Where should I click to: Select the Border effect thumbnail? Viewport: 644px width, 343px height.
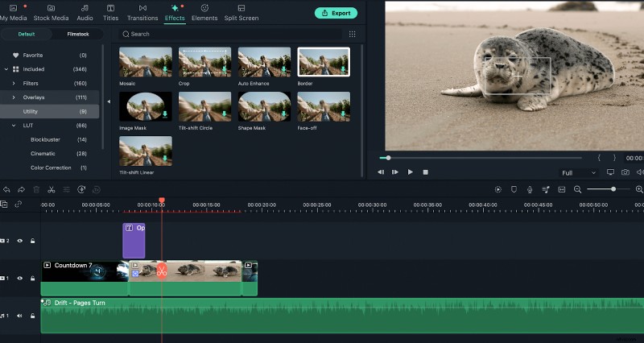324,62
